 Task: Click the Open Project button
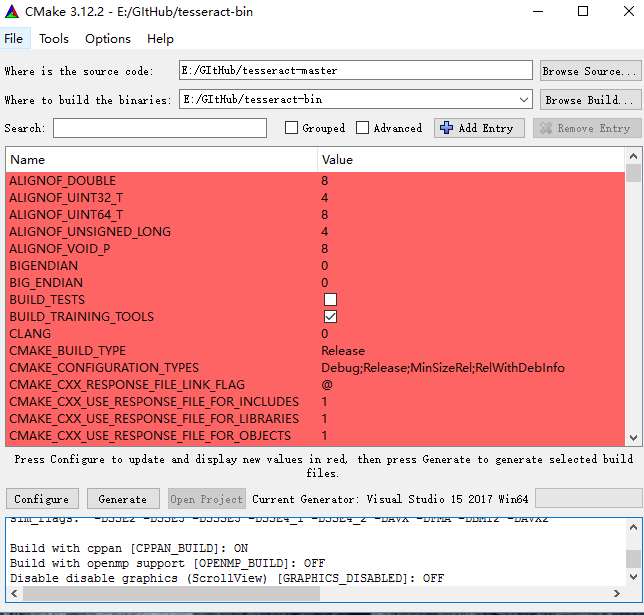point(207,499)
